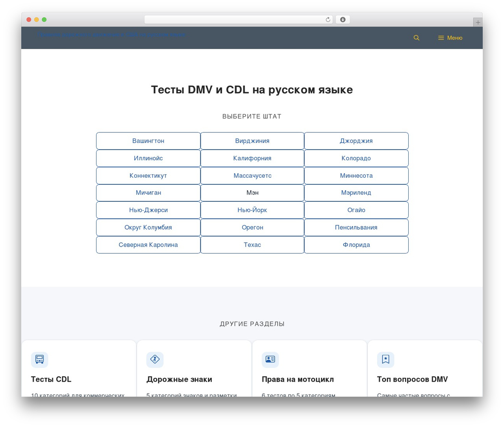
Task: Click the road sign icon above Дорожные знаки
Action: (155, 359)
